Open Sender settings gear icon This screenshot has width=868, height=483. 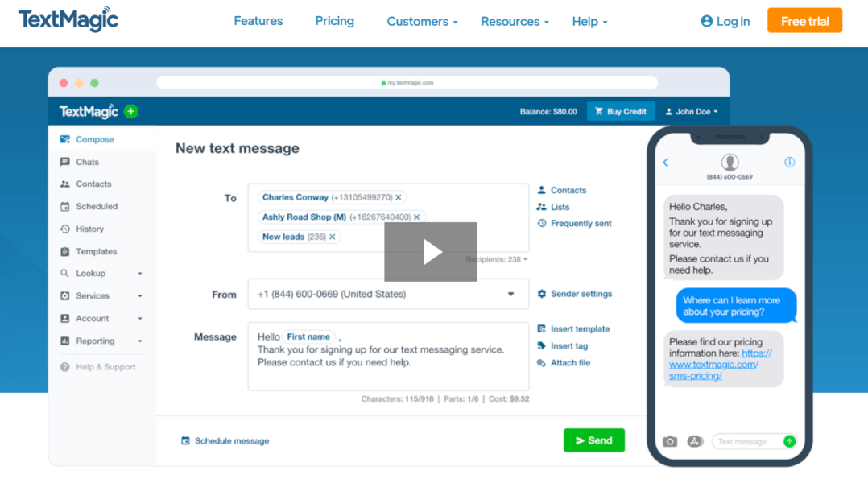[x=542, y=294]
